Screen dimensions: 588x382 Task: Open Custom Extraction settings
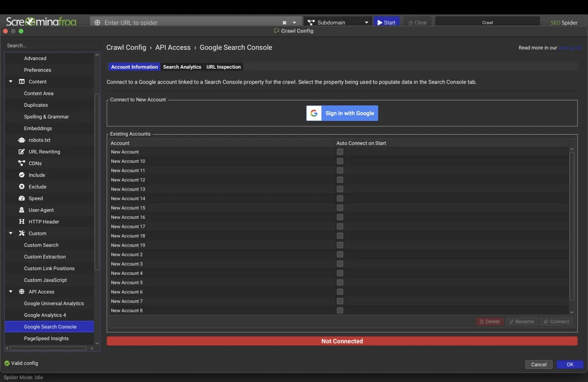45,257
